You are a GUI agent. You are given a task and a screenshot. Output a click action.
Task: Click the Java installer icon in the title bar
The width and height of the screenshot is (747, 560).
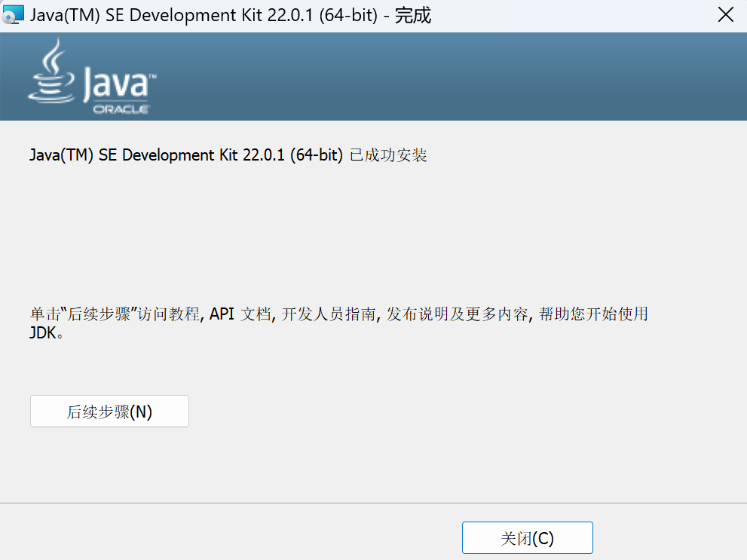(14, 14)
